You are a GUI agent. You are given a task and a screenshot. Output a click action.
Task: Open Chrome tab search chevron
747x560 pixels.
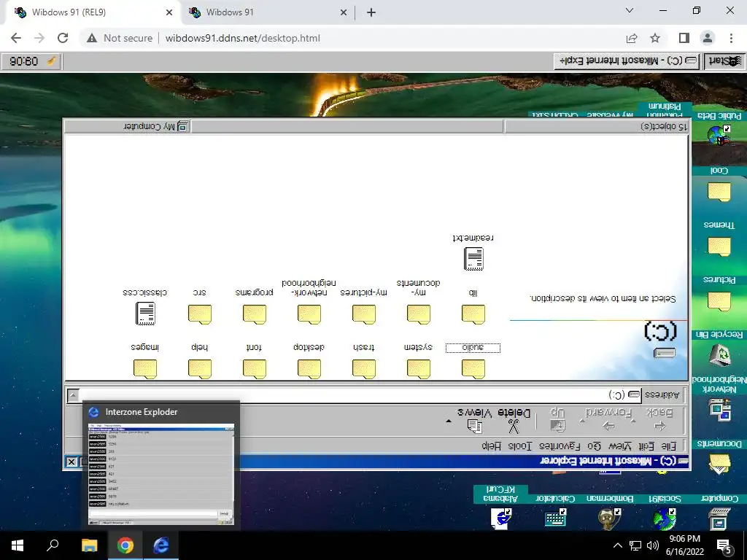pos(630,10)
